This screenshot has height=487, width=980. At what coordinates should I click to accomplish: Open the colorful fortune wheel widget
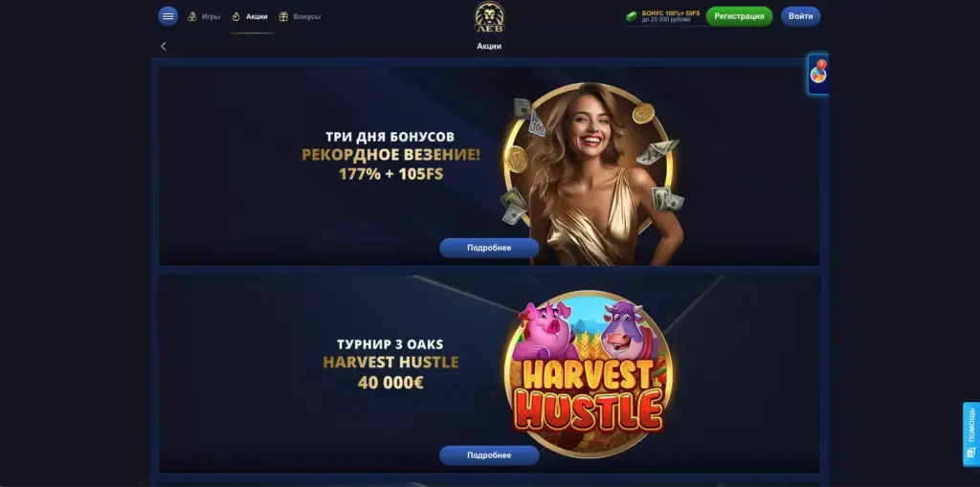[x=818, y=75]
